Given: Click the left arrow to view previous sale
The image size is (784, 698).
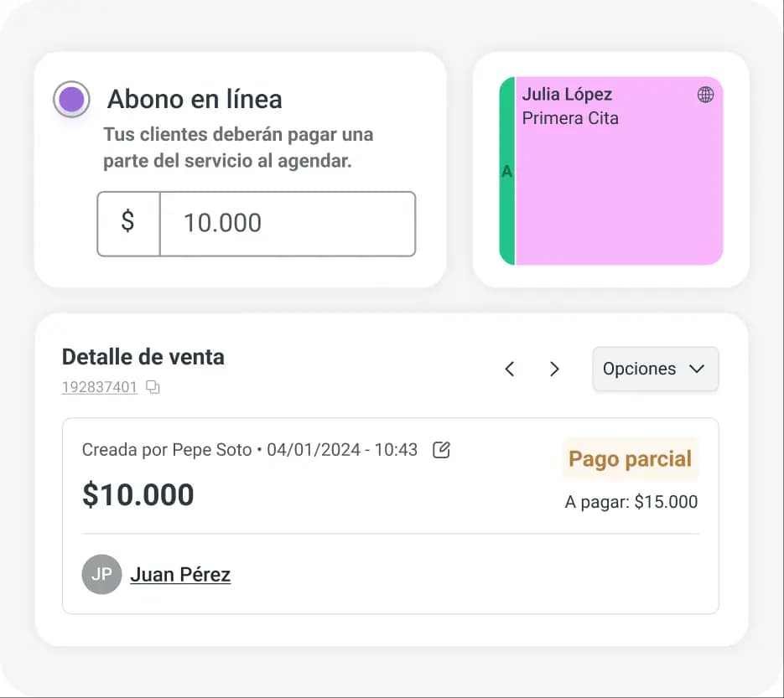Looking at the screenshot, I should pos(509,369).
